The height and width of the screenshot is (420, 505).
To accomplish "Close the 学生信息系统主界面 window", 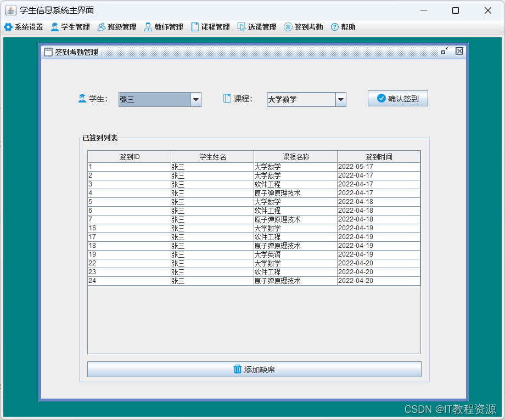I will pyautogui.click(x=487, y=10).
